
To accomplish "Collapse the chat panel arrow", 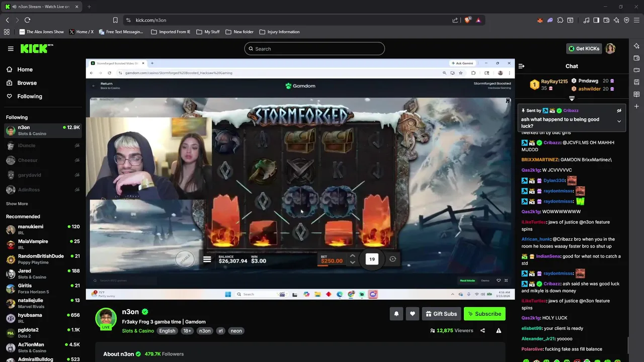I will pyautogui.click(x=521, y=66).
